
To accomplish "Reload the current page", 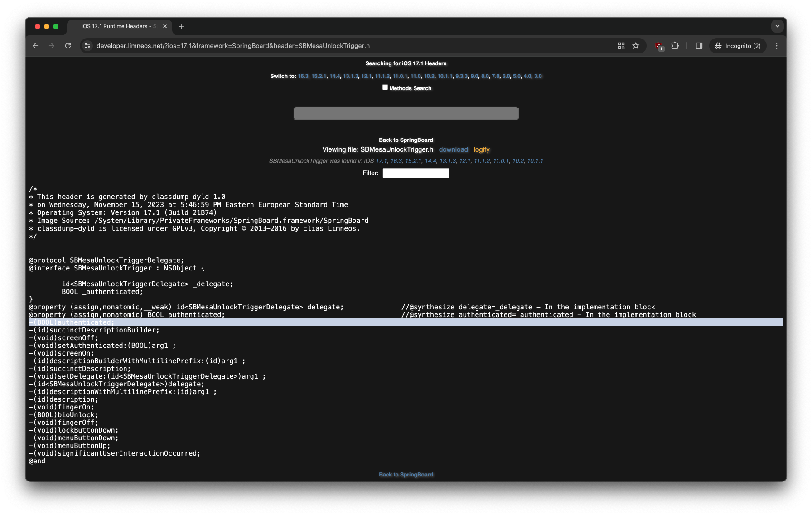I will [68, 46].
